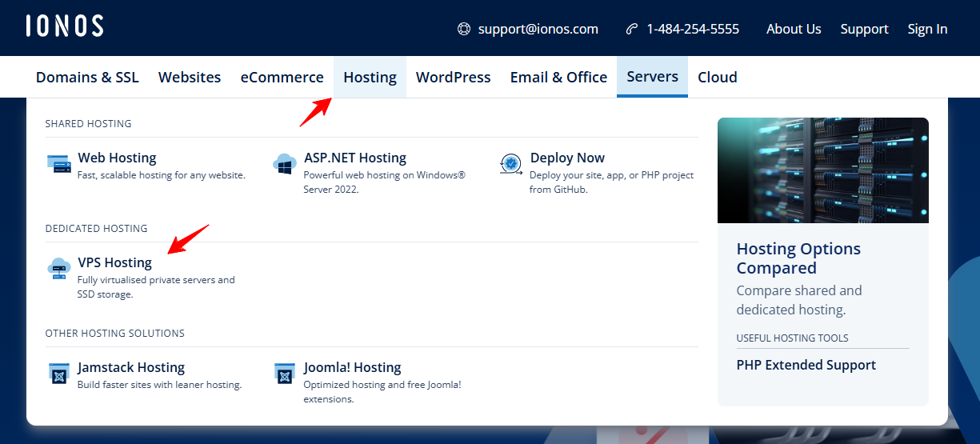Viewport: 980px width, 444px height.
Task: Go to the About Us page
Action: coord(794,29)
